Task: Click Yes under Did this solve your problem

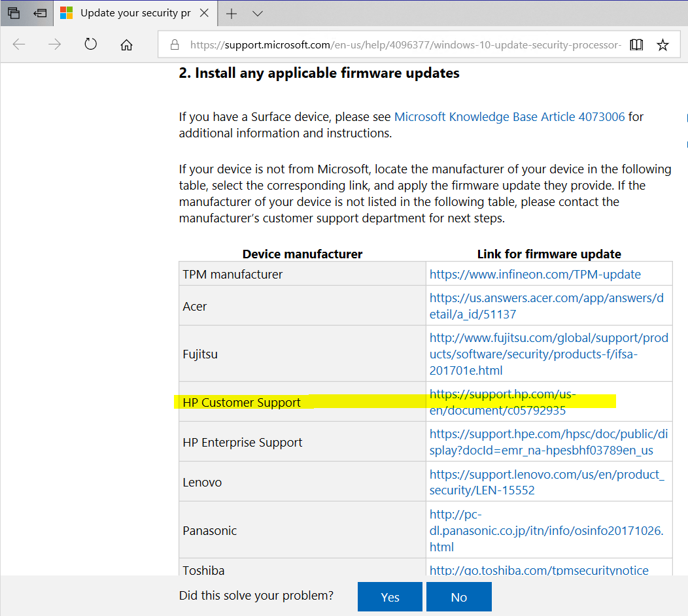Action: [x=390, y=596]
